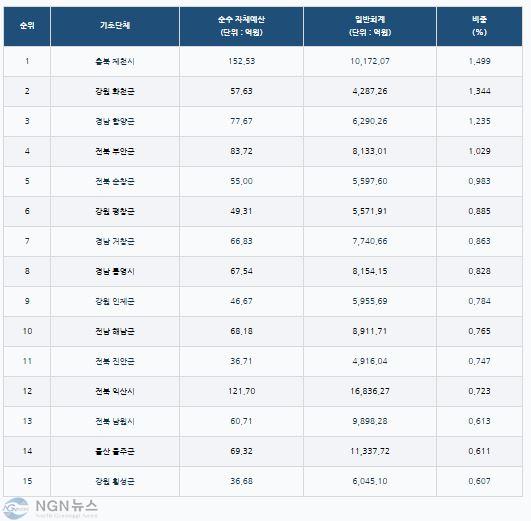Screen dimensions: 531x521
Task: Select the 전북 익산시 cell
Action: click(x=115, y=391)
